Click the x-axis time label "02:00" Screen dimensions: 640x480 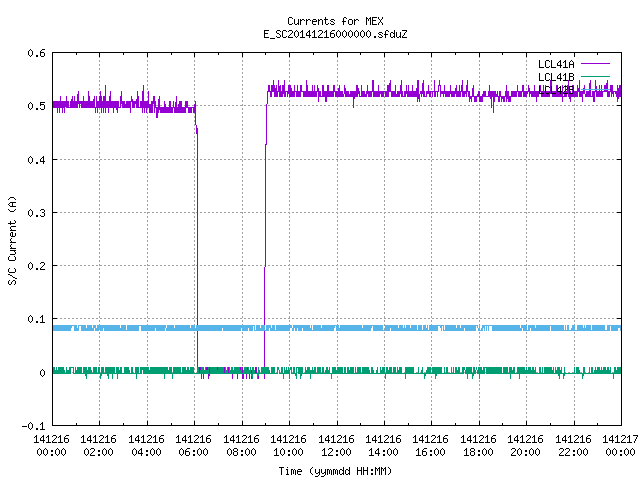pos(98,452)
